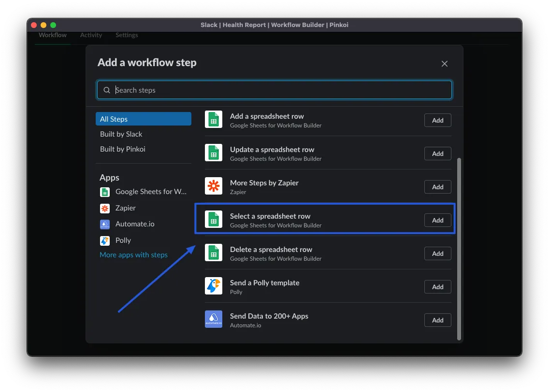Select Zapier icon in Apps sidebar
The width and height of the screenshot is (549, 392).
(x=105, y=208)
